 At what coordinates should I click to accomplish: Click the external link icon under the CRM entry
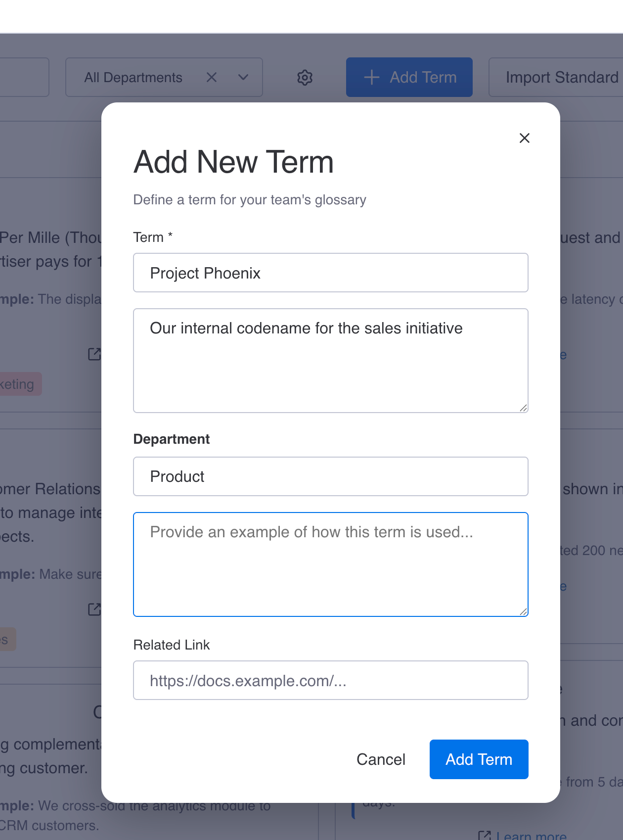pyautogui.click(x=94, y=609)
